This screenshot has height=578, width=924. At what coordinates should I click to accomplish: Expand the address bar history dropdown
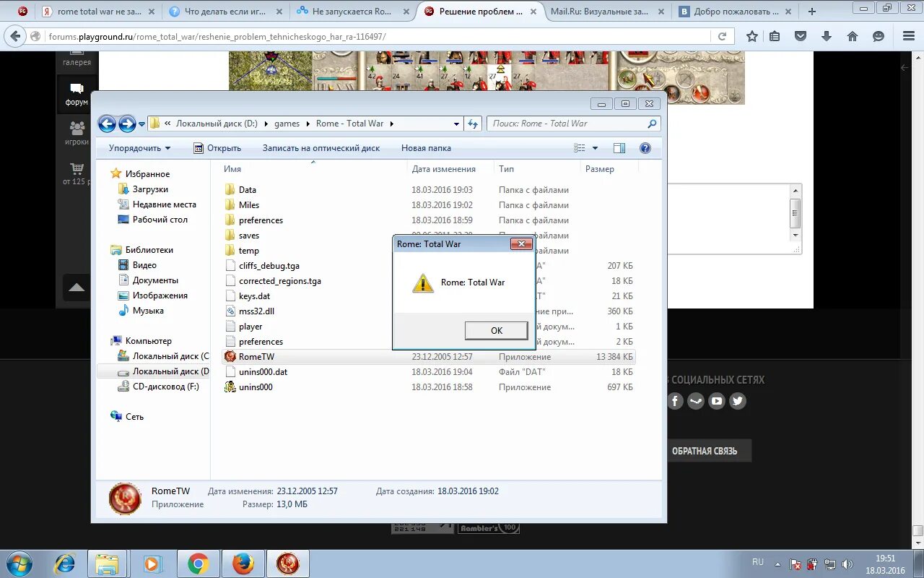(456, 124)
